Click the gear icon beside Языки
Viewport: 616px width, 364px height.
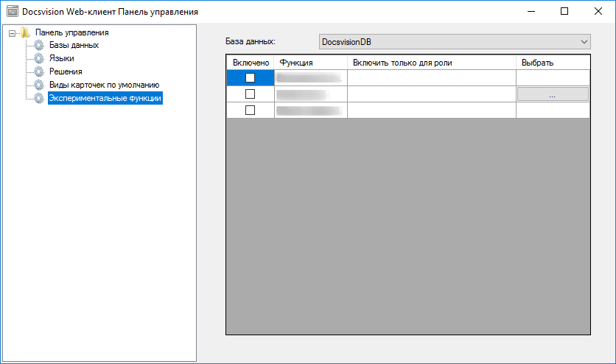tap(39, 59)
